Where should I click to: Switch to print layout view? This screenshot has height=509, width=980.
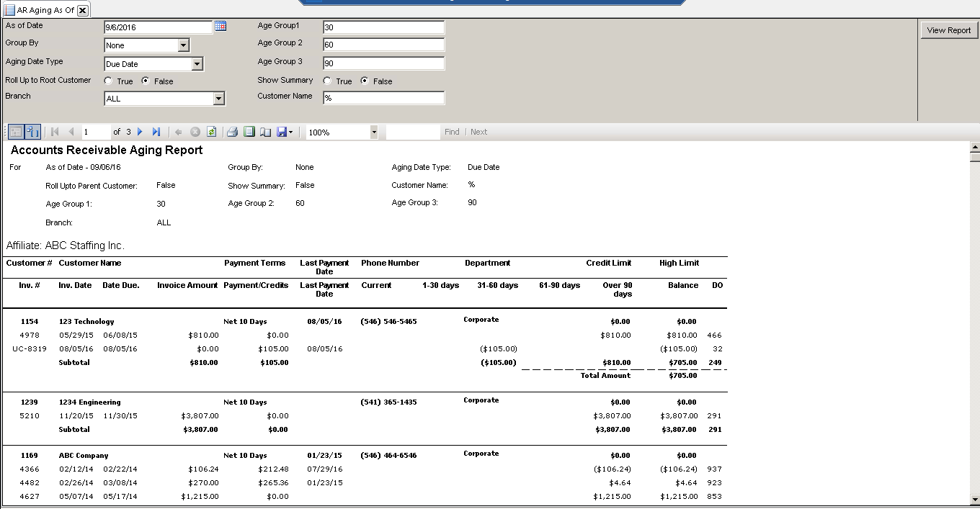(249, 132)
